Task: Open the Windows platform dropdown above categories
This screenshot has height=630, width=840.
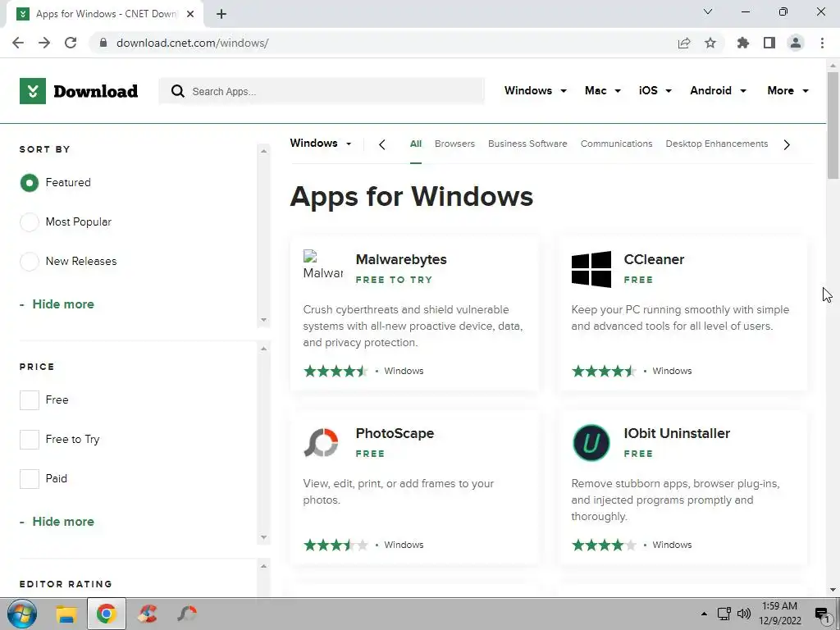Action: coord(321,143)
